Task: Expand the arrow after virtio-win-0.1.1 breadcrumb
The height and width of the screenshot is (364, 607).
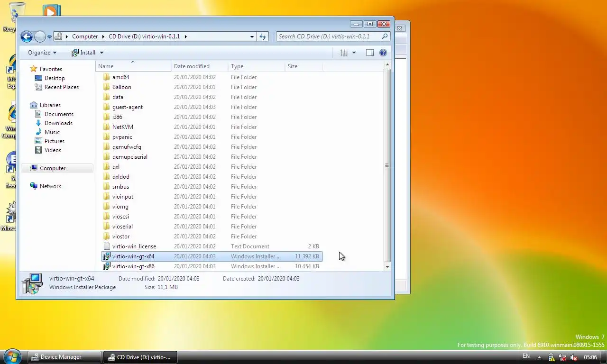Action: click(x=186, y=36)
